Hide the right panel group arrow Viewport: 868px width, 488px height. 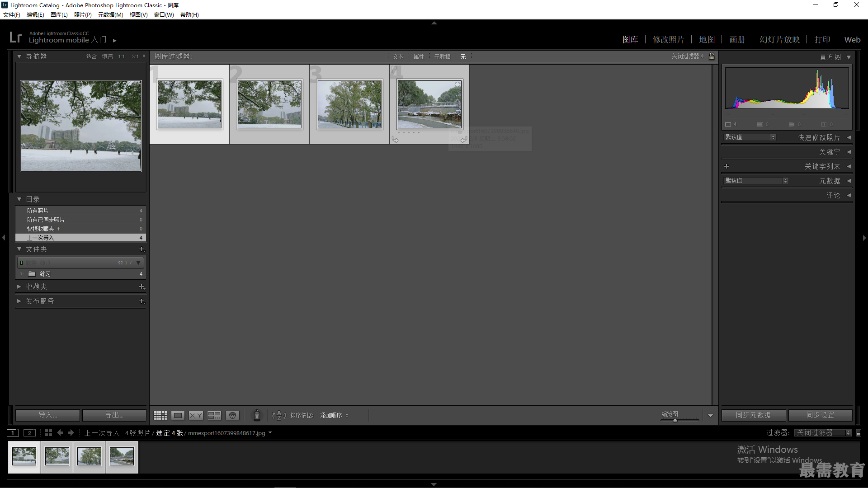[864, 238]
